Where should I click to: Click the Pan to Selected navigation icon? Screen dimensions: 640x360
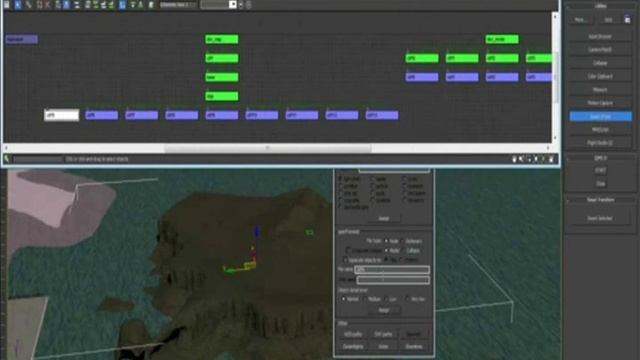(x=551, y=159)
